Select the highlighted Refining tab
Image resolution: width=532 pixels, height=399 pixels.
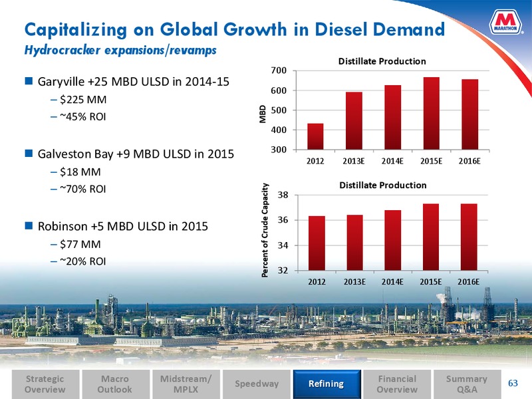point(327,384)
